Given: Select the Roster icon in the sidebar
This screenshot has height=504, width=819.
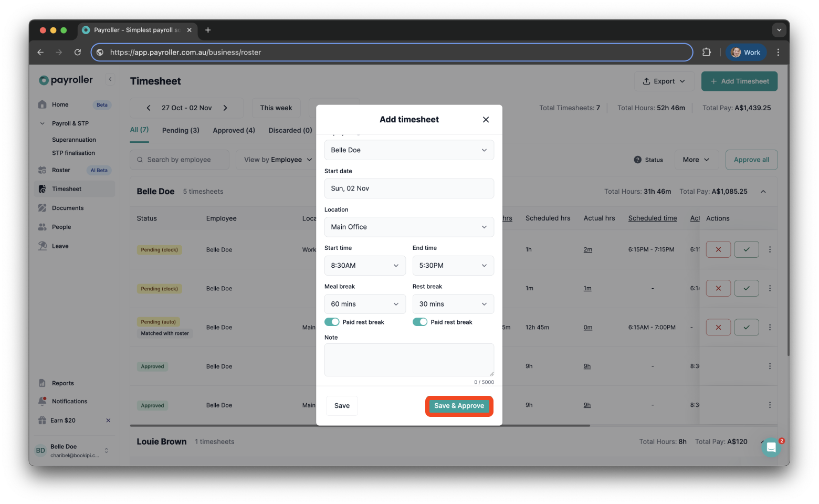Looking at the screenshot, I should click(x=43, y=170).
